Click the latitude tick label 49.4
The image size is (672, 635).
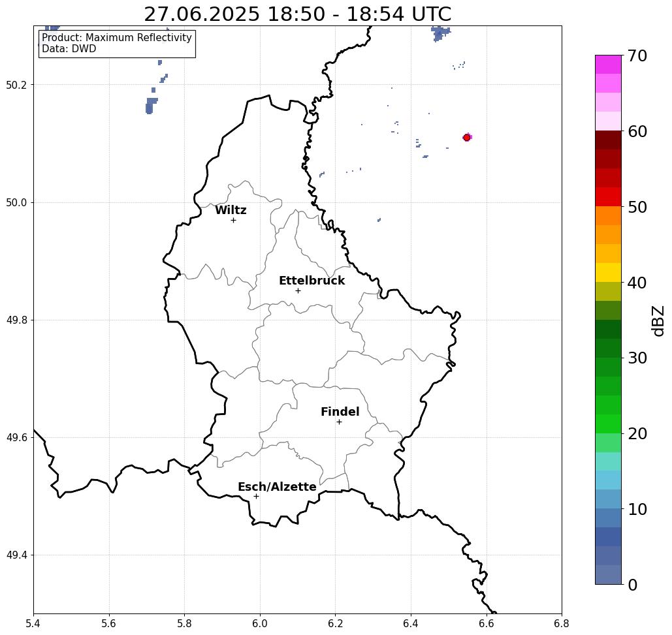point(16,555)
